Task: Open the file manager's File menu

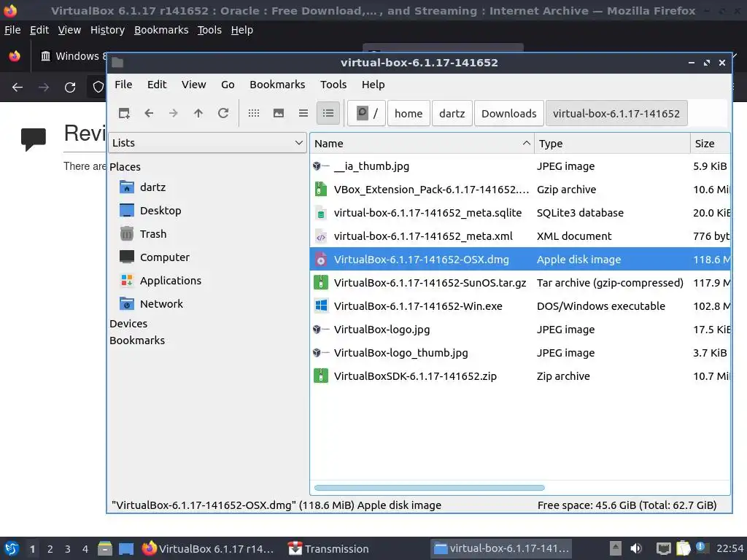Action: click(123, 85)
